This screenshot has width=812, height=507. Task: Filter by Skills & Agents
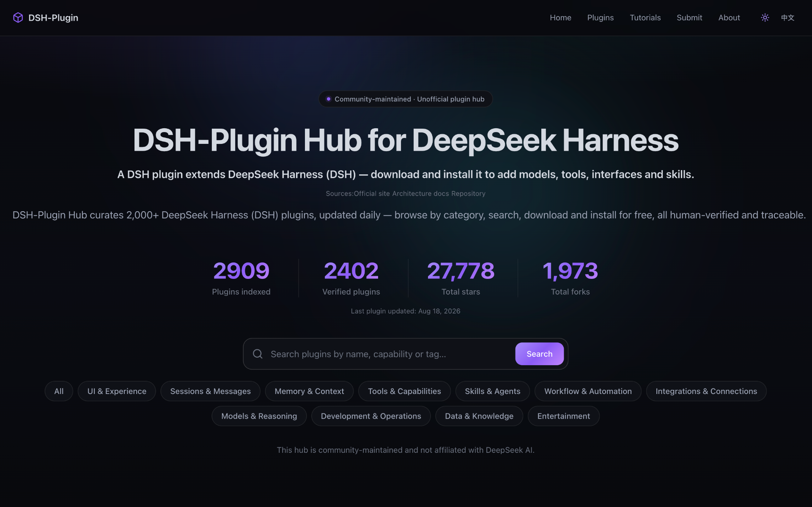point(492,391)
